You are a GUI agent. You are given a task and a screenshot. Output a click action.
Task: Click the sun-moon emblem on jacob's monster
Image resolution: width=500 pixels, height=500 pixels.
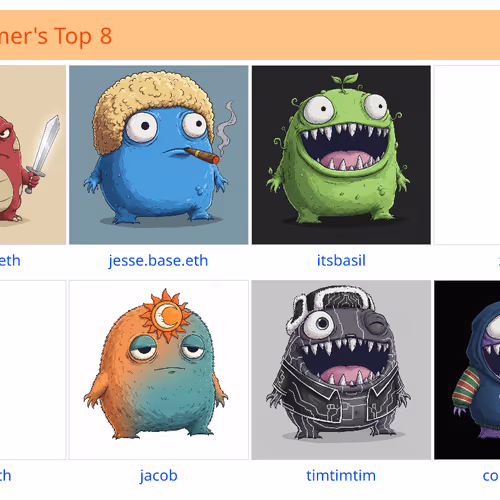[x=167, y=315]
